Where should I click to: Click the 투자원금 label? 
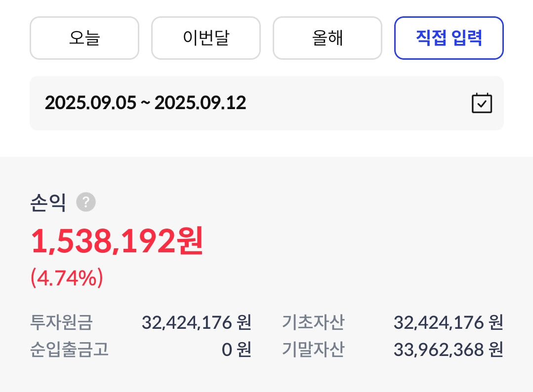click(61, 323)
